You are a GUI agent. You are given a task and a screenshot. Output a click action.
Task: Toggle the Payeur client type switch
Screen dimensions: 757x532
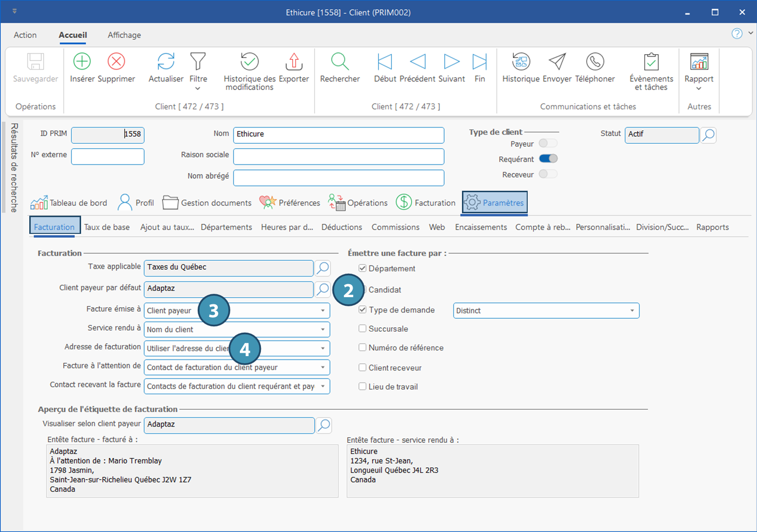548,143
